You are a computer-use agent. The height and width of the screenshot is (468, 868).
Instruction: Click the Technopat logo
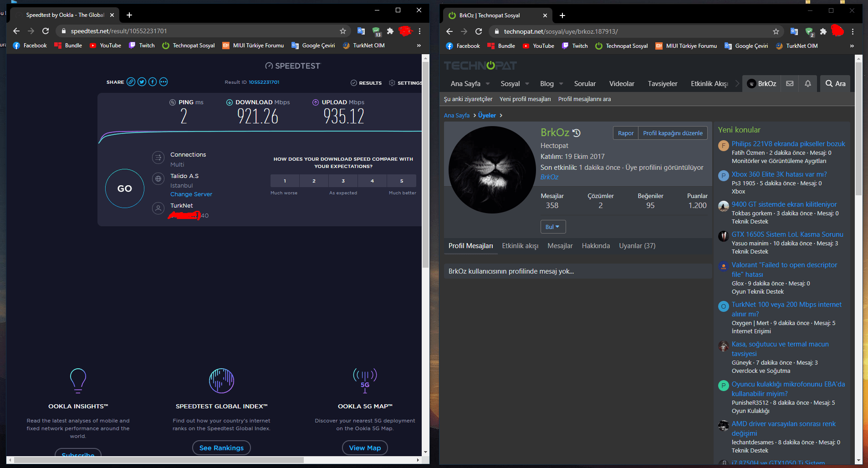click(x=480, y=66)
